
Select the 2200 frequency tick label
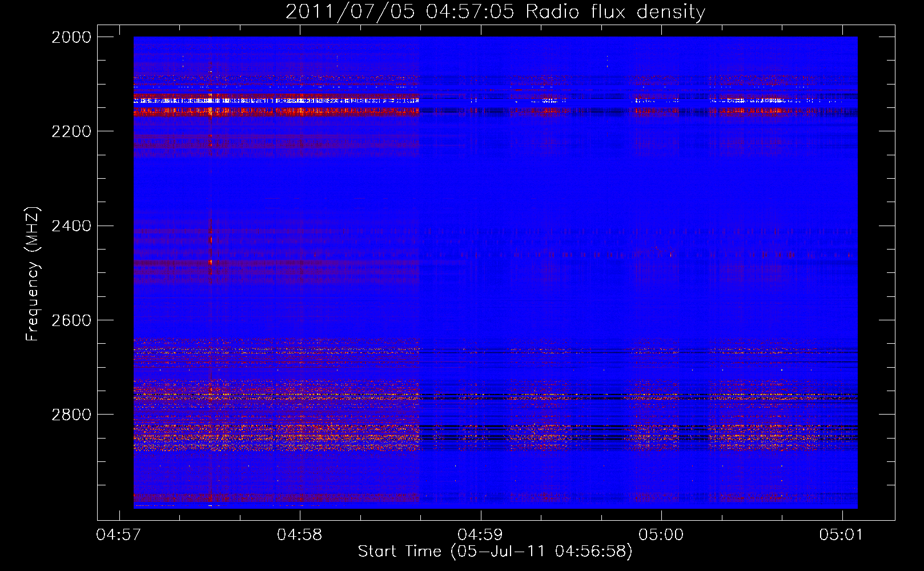(x=71, y=131)
